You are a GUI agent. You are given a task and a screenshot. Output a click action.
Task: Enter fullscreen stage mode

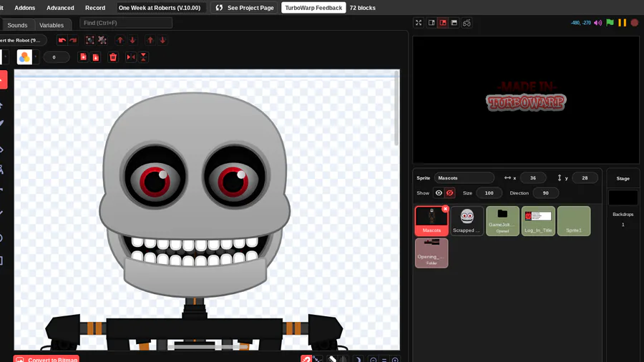(x=419, y=23)
